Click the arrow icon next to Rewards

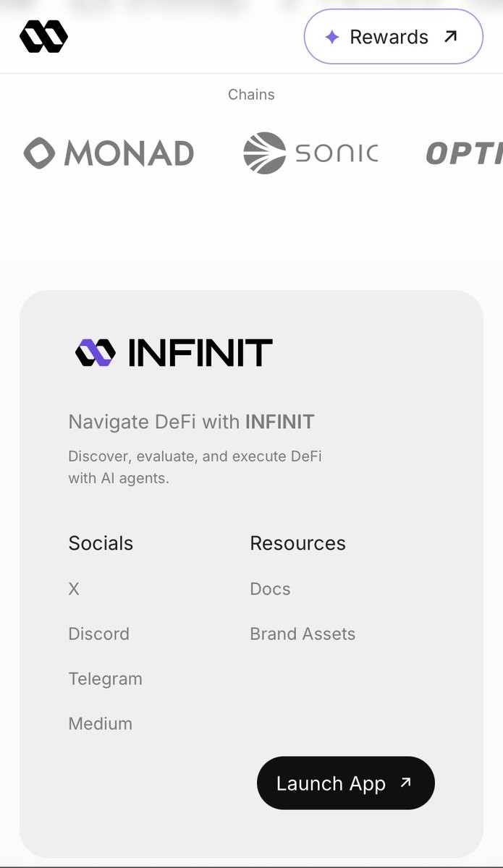pyautogui.click(x=451, y=36)
